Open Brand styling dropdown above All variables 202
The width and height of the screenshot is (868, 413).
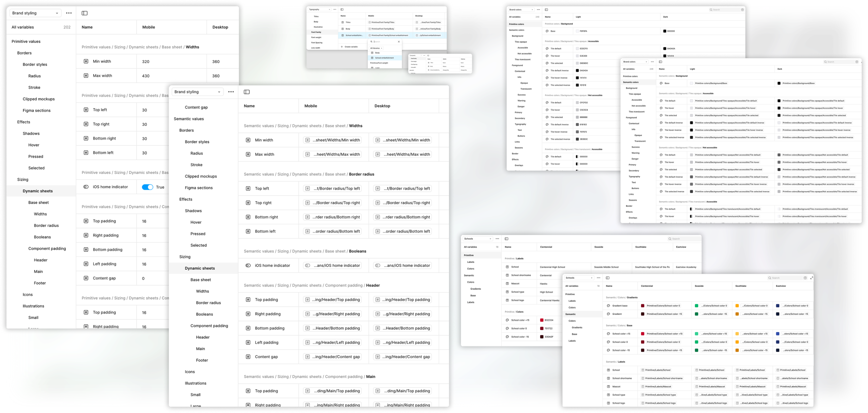pos(35,13)
